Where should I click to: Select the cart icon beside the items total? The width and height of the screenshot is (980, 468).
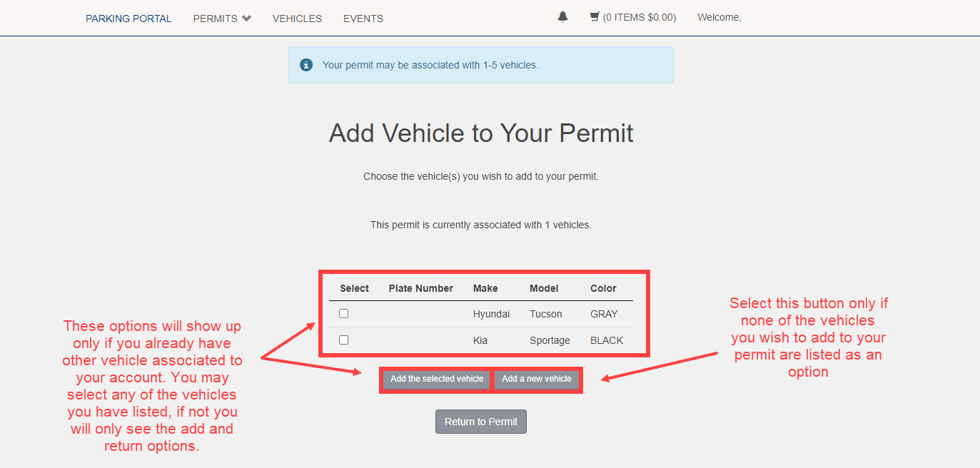pos(593,16)
